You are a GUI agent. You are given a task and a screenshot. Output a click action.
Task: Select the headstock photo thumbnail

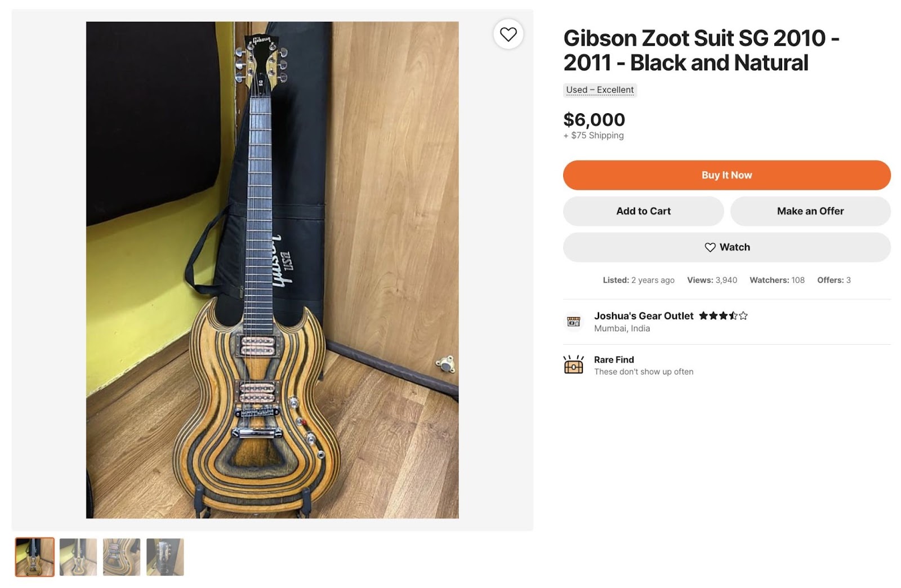[164, 556]
